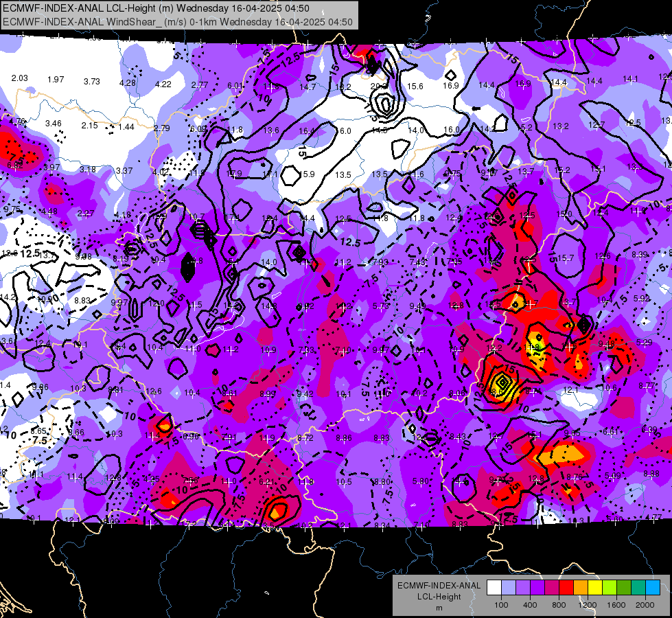Viewport: 672px width, 618px height.
Task: Click the grid value 3.46
Action: tap(54, 124)
